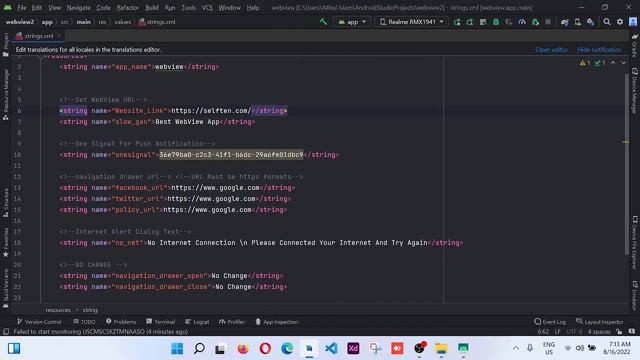Open the Logcat tool window
Viewport: 640px width, 360px height.
point(197,322)
